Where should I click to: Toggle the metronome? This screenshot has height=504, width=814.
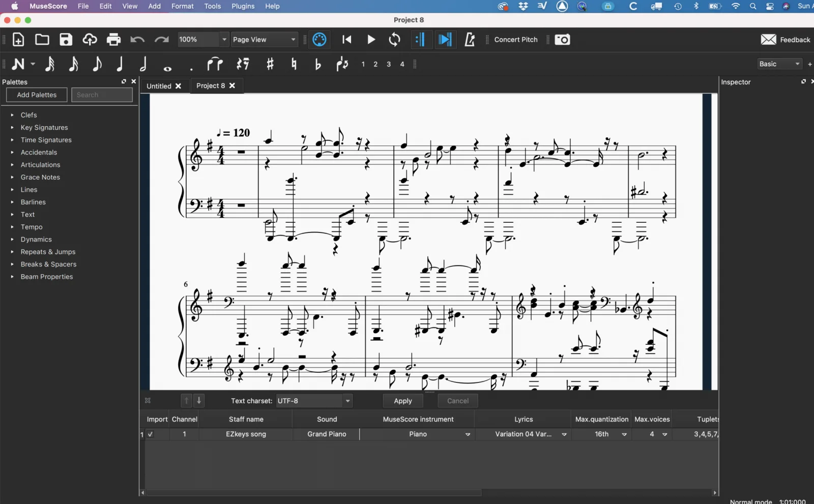470,40
